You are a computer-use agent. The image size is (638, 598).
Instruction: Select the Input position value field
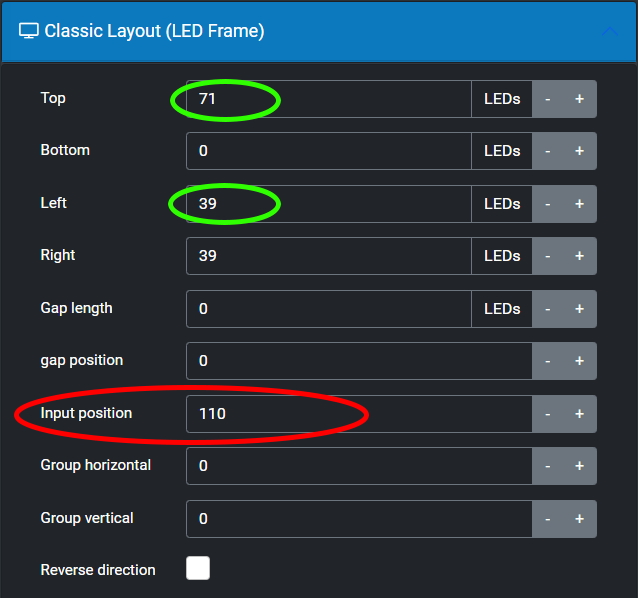coord(358,414)
